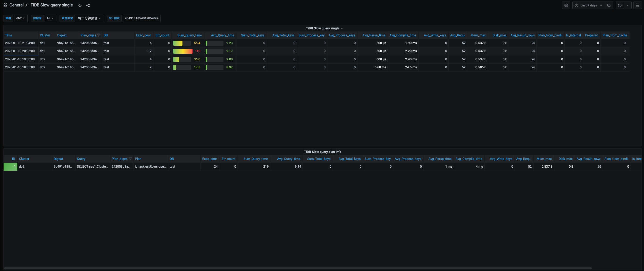Screen dimensions: 644x271
Task: Expand the refresh interval dropdown
Action: [628, 5]
